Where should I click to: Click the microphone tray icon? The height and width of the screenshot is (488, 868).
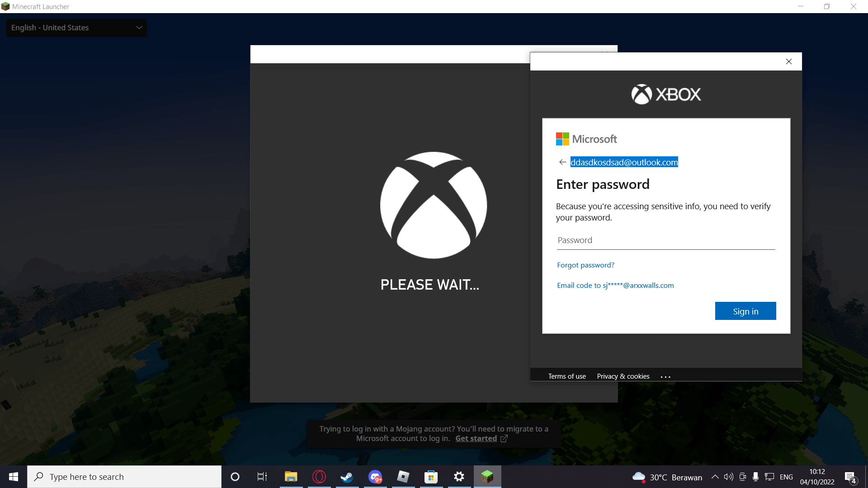755,477
